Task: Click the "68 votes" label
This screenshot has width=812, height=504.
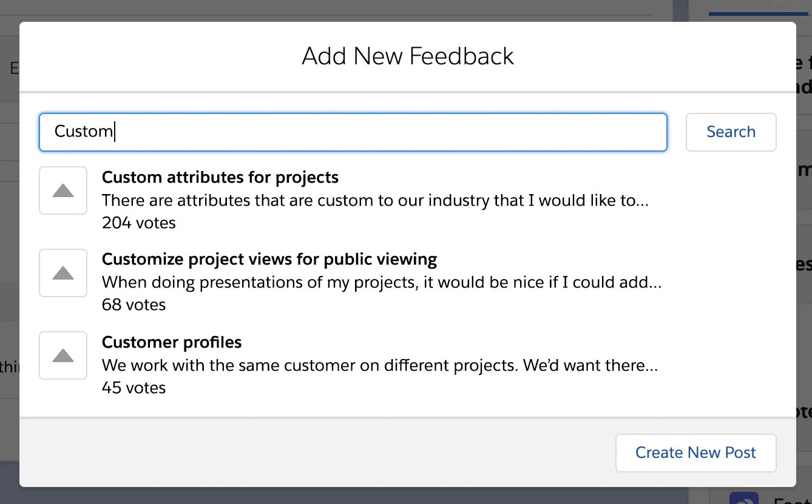Action: [x=134, y=304]
